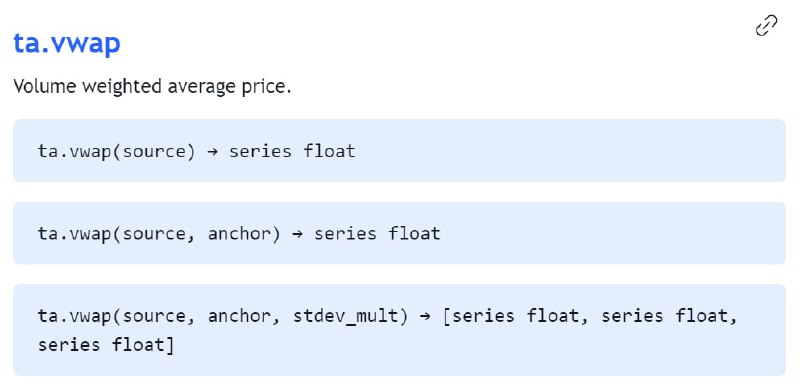
Task: Click "ta.vwap" function name in third signature
Action: tap(74, 317)
